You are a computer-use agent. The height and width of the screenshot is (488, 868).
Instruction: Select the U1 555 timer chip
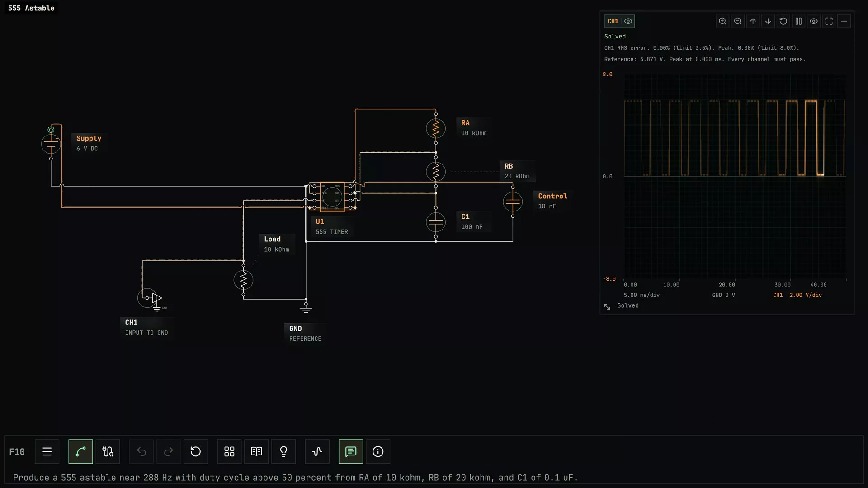click(x=332, y=197)
